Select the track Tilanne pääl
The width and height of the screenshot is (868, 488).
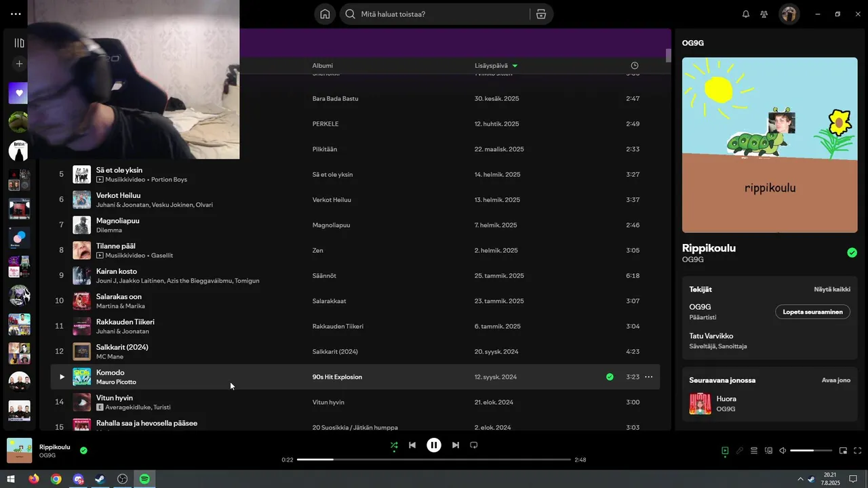116,246
